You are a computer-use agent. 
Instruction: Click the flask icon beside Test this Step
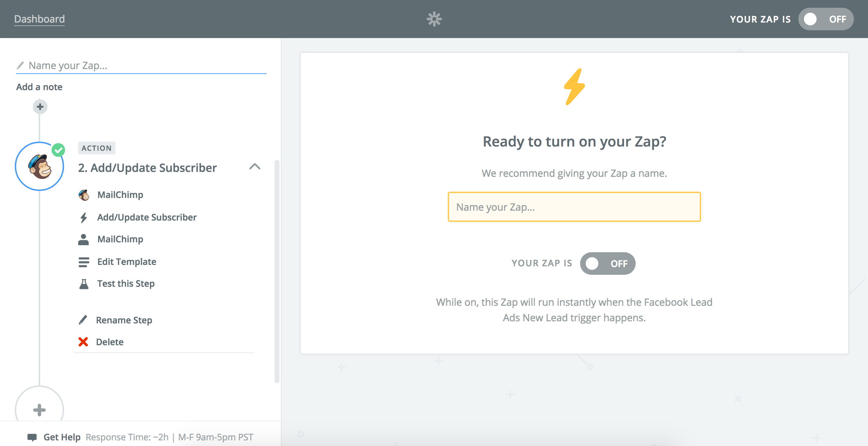[84, 284]
